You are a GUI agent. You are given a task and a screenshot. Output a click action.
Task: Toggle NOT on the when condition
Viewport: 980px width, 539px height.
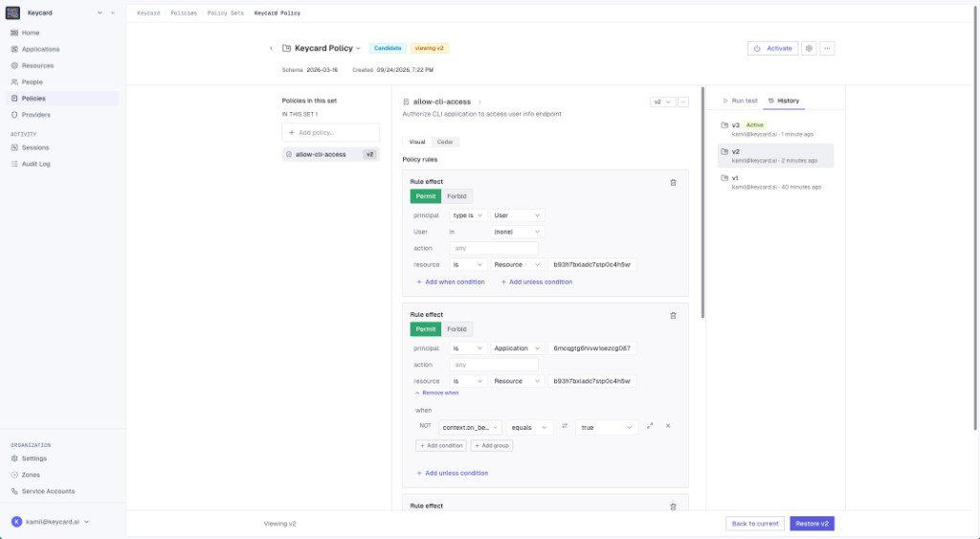pyautogui.click(x=426, y=426)
